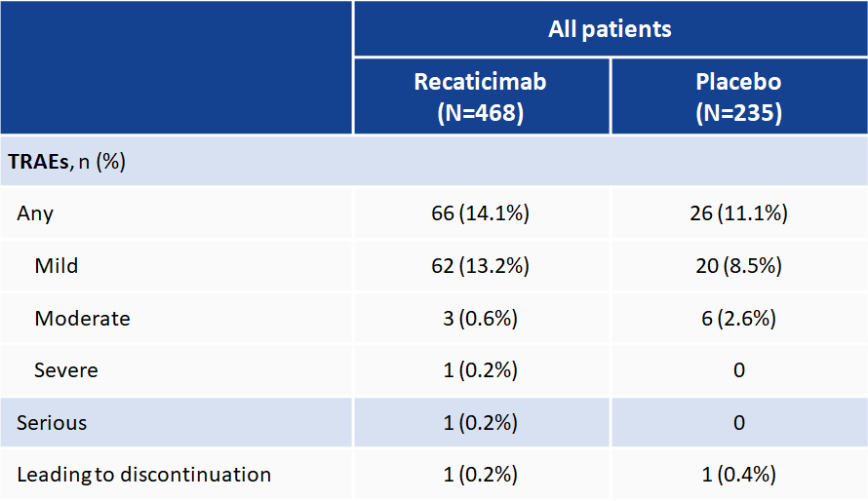Select the "Serious" row label
Screen dimensions: 868x501
pos(52,423)
